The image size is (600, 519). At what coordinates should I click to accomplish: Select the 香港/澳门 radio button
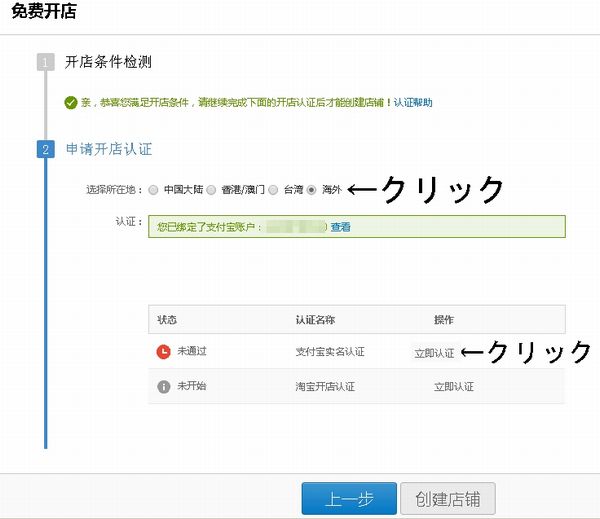pyautogui.click(x=211, y=189)
